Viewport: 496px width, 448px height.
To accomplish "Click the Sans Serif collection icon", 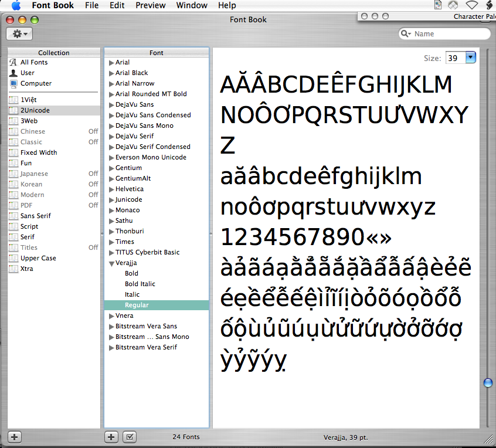I will [13, 216].
